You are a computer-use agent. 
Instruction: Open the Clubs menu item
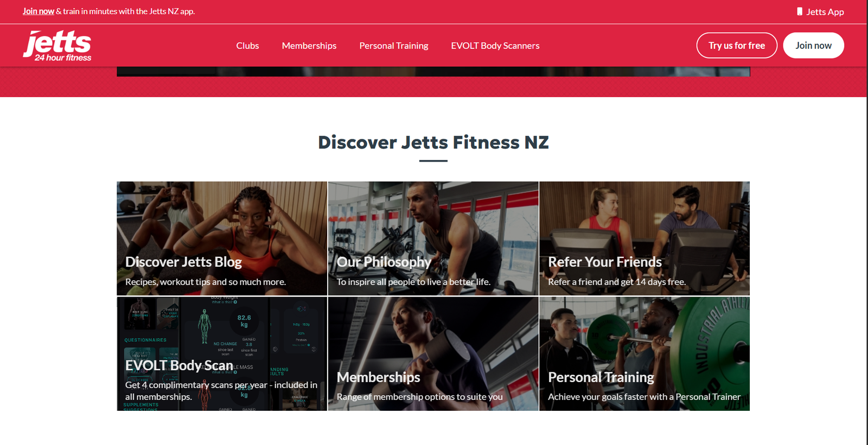247,46
